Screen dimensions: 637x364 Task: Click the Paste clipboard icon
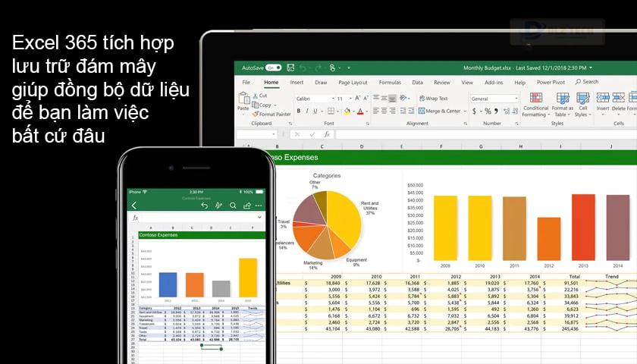[x=243, y=99]
